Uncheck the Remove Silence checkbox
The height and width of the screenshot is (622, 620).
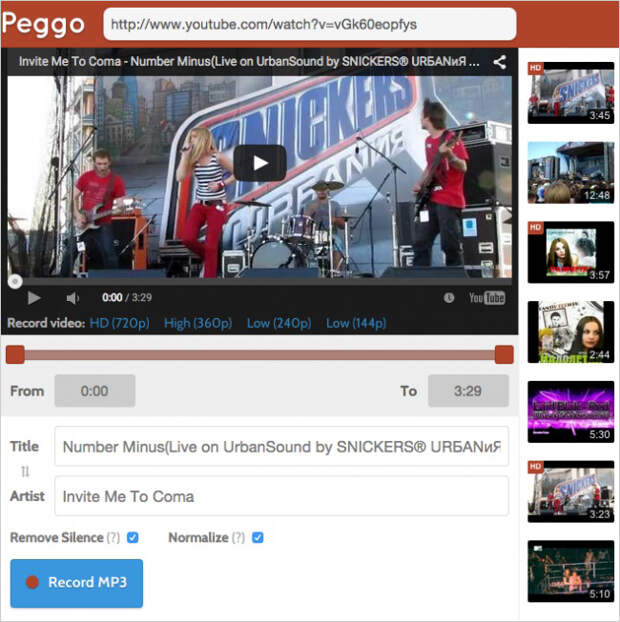pos(132,538)
